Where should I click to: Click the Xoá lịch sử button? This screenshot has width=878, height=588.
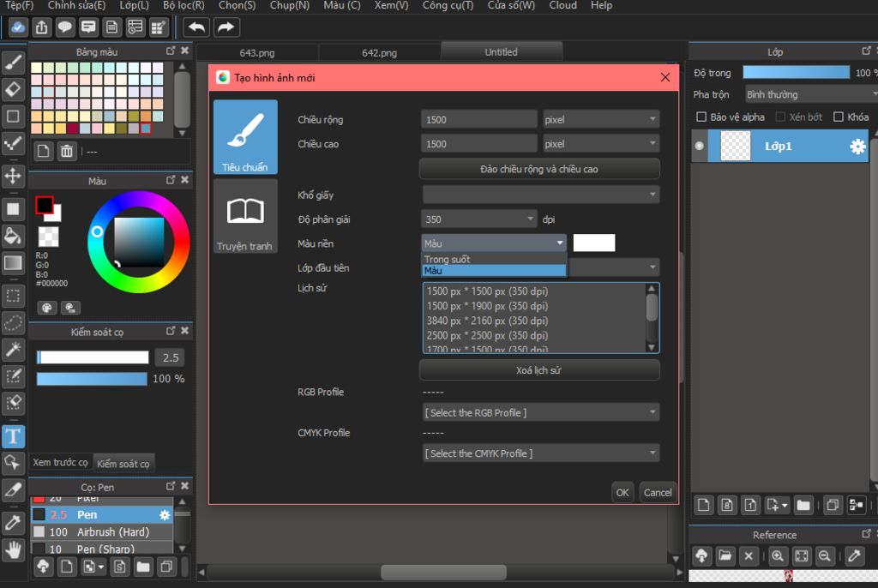pos(539,370)
